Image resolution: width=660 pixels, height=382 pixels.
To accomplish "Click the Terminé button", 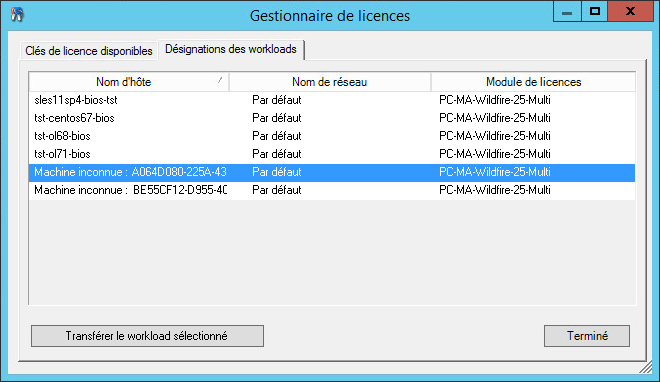I will point(587,336).
